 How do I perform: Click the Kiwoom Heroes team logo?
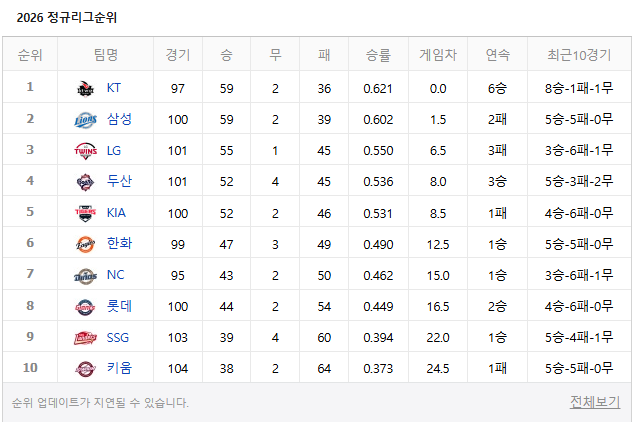(85, 369)
